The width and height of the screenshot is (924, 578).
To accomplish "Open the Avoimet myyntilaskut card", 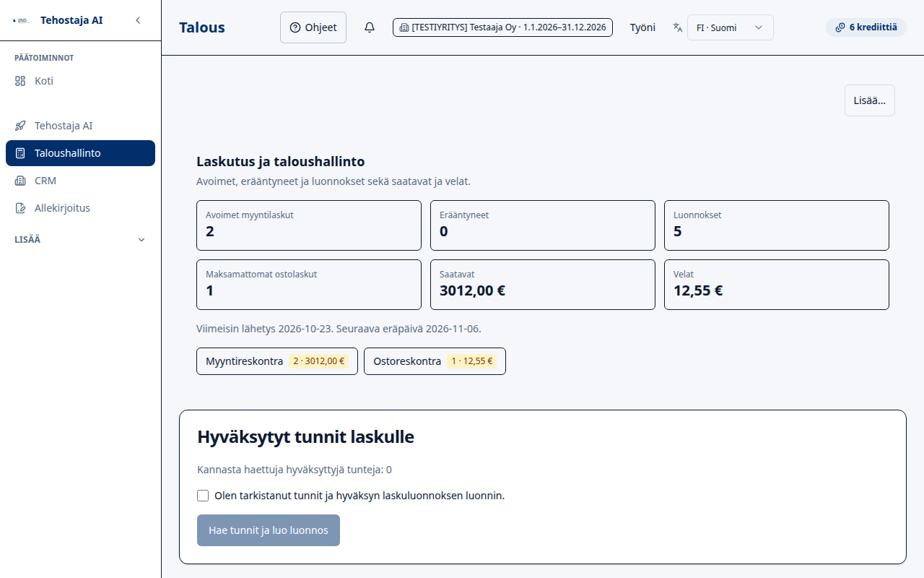I will click(309, 225).
